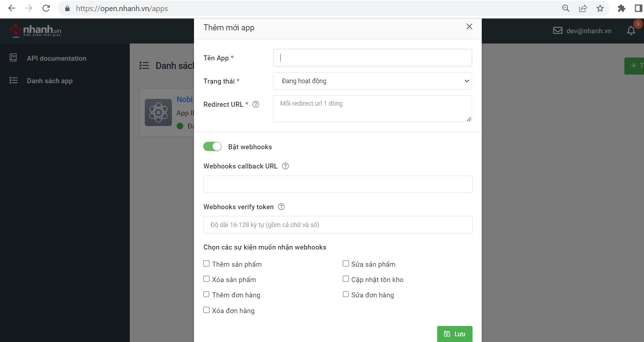This screenshot has width=644, height=342.
Task: Open the notification bell icon
Action: pyautogui.click(x=631, y=31)
